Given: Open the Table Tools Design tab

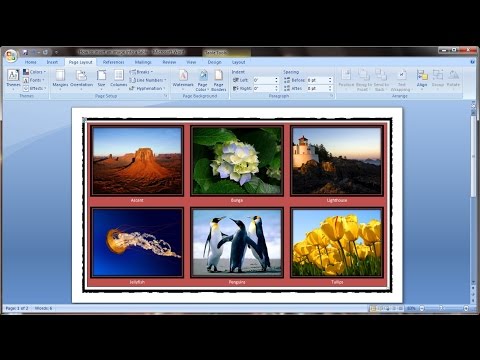Looking at the screenshot, I should click(x=214, y=62).
